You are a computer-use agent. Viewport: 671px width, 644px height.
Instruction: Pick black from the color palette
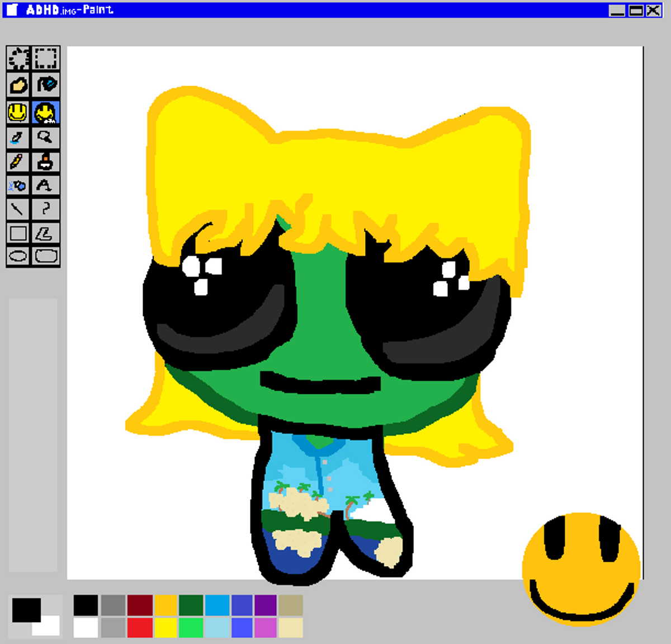coord(86,605)
